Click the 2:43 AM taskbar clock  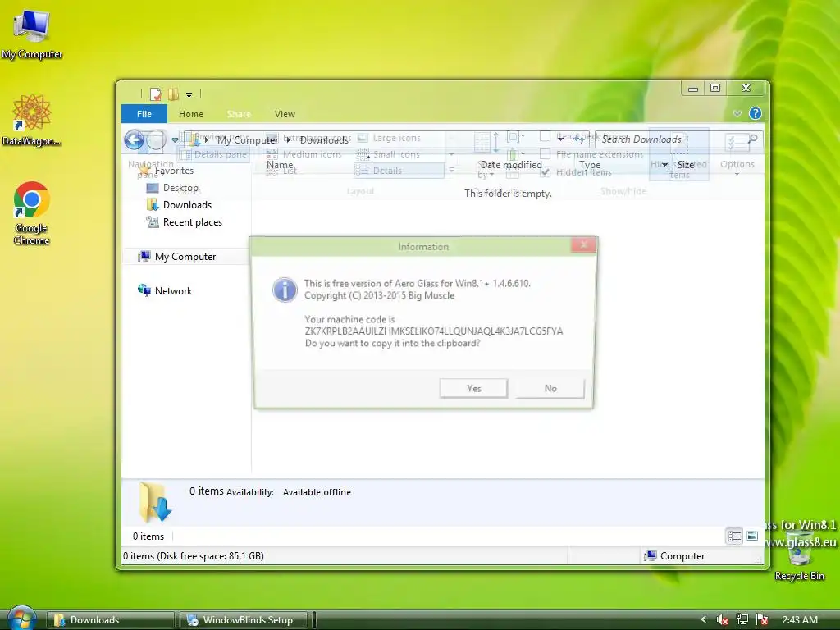[x=800, y=620]
